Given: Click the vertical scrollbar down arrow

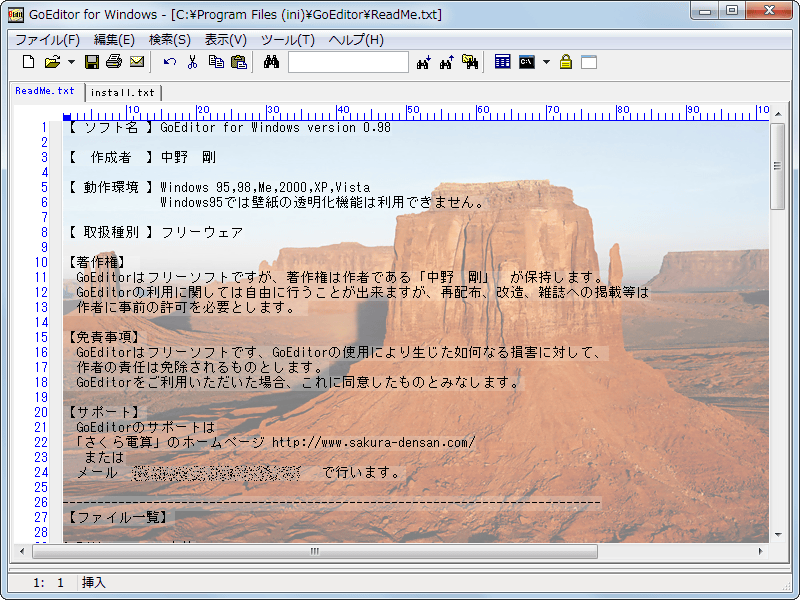Looking at the screenshot, I should 778,535.
